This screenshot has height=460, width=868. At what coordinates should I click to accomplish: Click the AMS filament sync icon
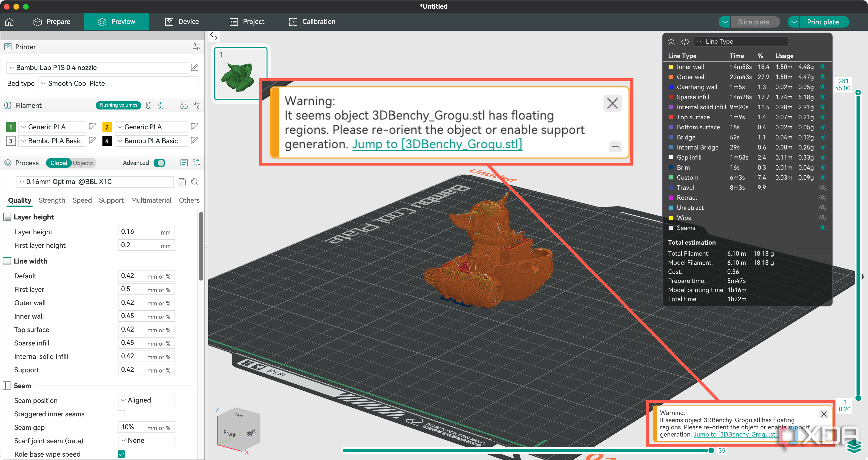coord(184,105)
